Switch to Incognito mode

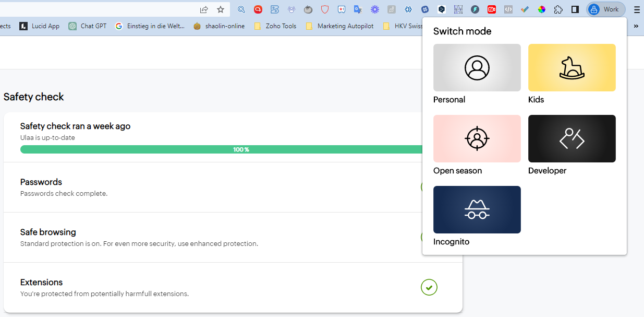coord(477,210)
